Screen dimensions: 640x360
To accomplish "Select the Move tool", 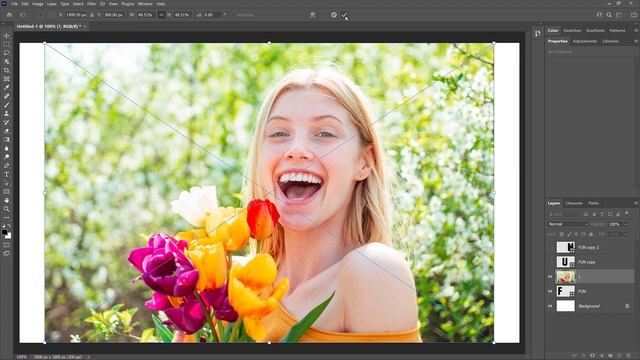I will tap(6, 36).
